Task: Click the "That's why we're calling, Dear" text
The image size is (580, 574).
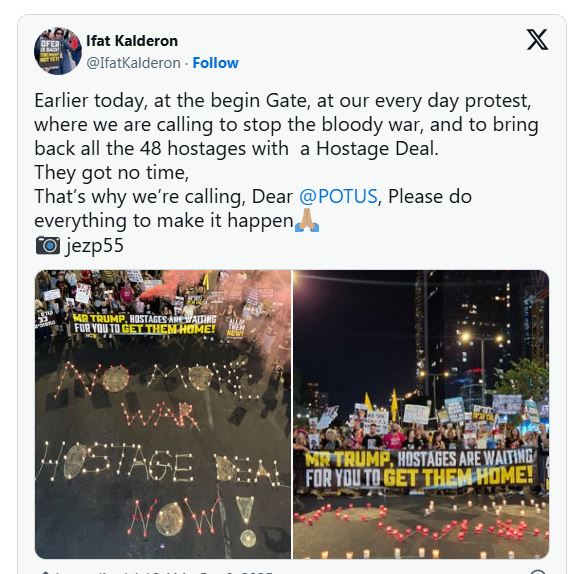Action: (163, 196)
